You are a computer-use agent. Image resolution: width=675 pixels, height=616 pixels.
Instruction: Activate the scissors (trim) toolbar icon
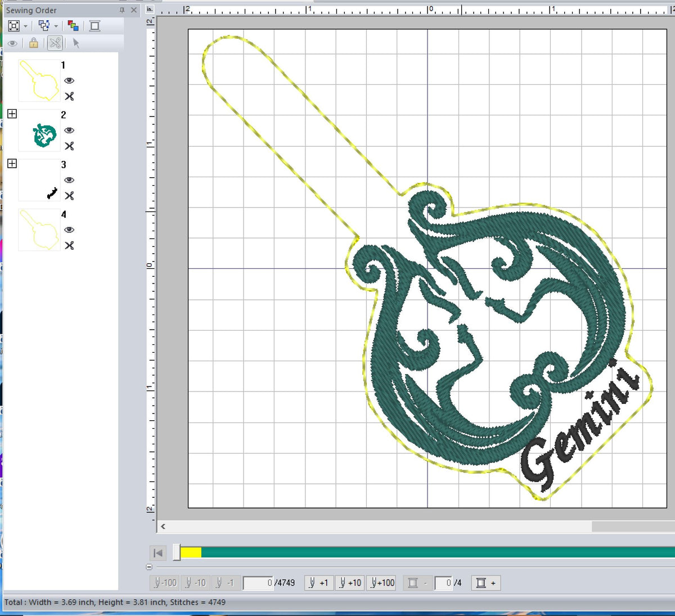[54, 43]
